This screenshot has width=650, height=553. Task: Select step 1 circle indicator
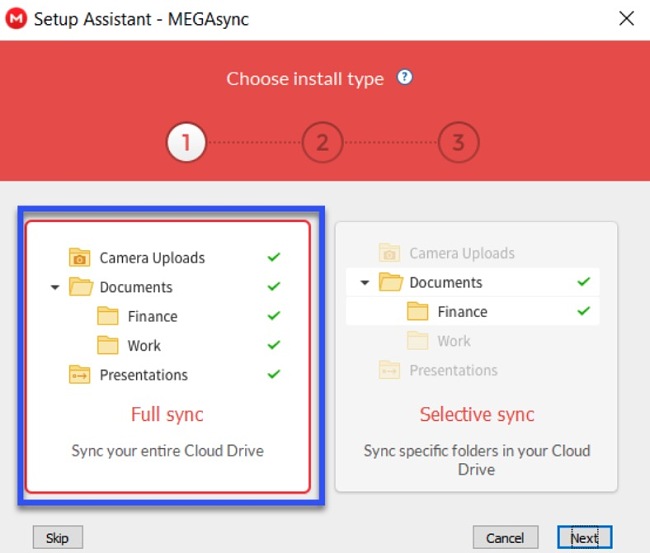(x=186, y=142)
